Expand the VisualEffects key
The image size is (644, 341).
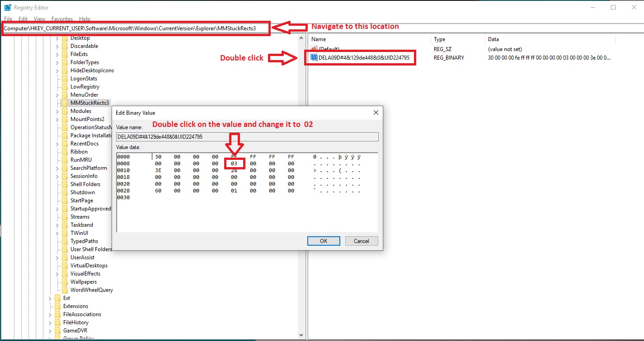coord(57,274)
